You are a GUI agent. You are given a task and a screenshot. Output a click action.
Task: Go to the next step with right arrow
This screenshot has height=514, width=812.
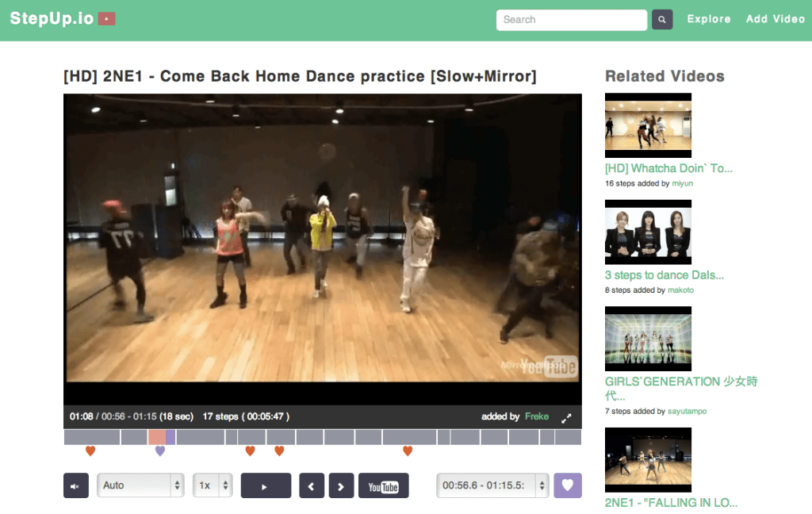(x=341, y=485)
